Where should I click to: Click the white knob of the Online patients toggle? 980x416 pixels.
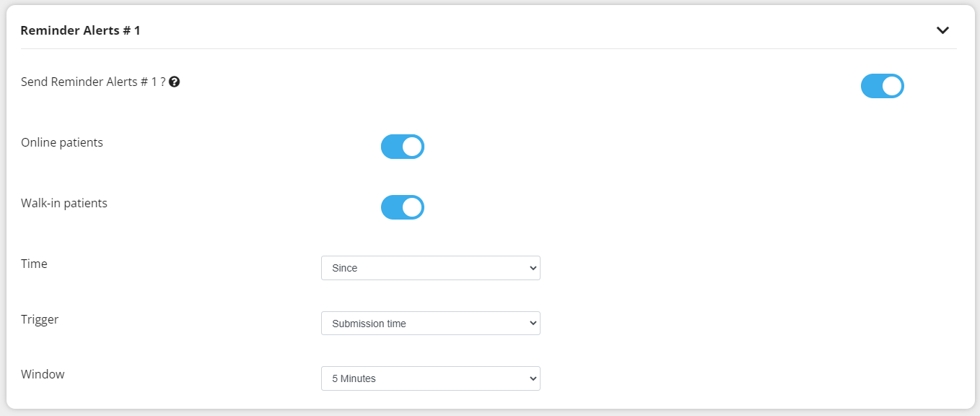coord(412,147)
